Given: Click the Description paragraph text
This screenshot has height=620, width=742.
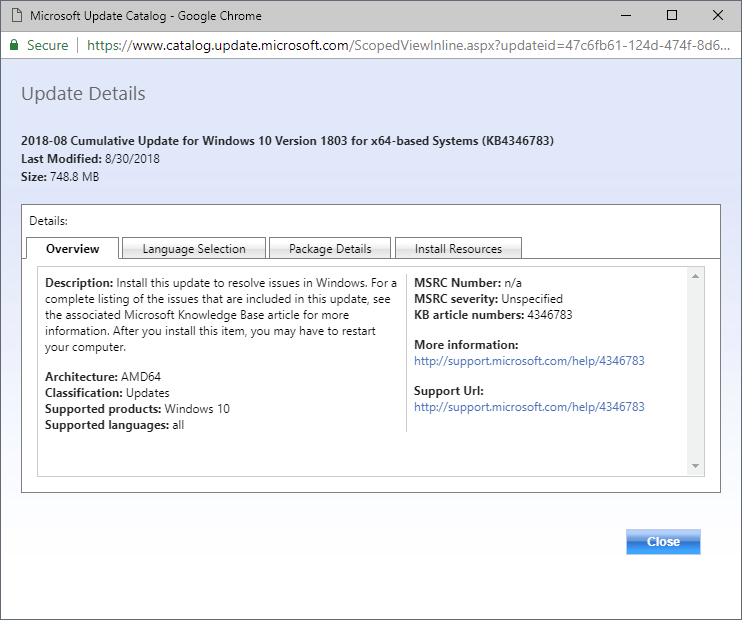Looking at the screenshot, I should [221, 315].
